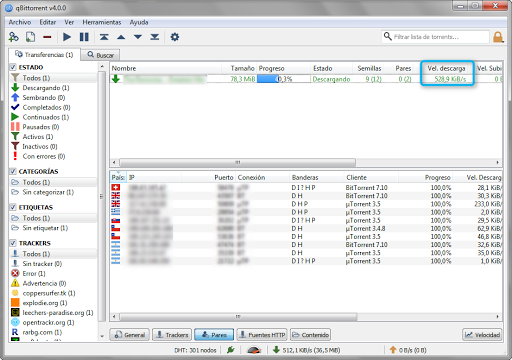512x360 pixels.
Task: Filter by Activos (1) status
Action: 53,137
